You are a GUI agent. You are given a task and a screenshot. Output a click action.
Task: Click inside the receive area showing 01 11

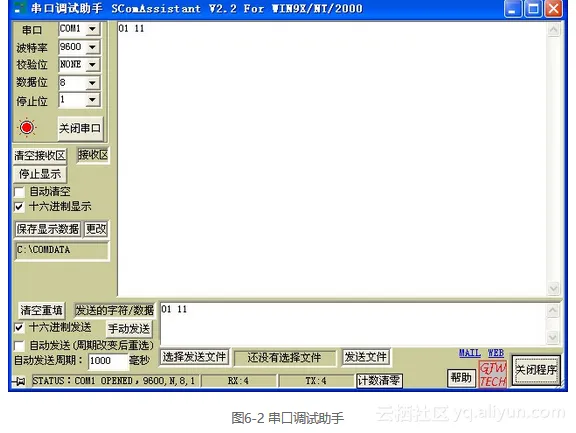coord(332,159)
